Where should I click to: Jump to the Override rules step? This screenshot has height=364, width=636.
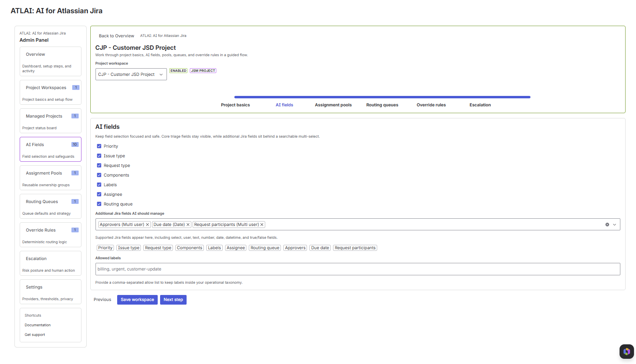pyautogui.click(x=431, y=105)
